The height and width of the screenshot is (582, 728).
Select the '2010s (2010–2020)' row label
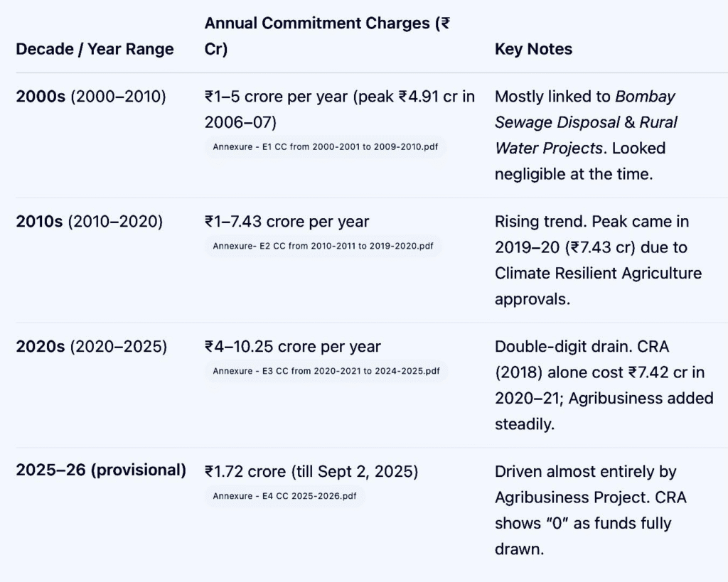pyautogui.click(x=89, y=222)
